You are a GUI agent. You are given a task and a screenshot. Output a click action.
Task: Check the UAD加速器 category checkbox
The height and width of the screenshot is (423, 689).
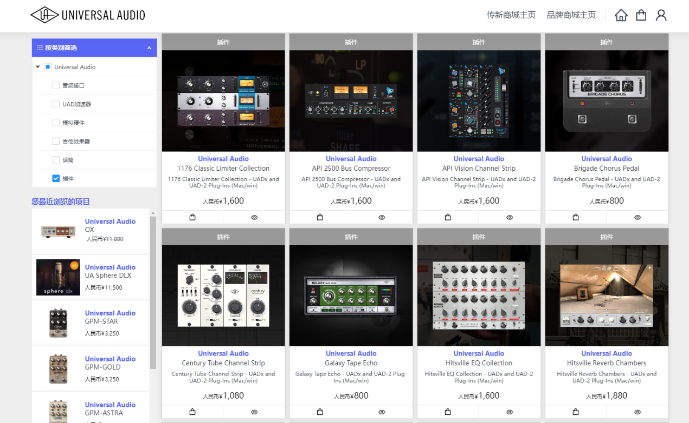[x=56, y=104]
